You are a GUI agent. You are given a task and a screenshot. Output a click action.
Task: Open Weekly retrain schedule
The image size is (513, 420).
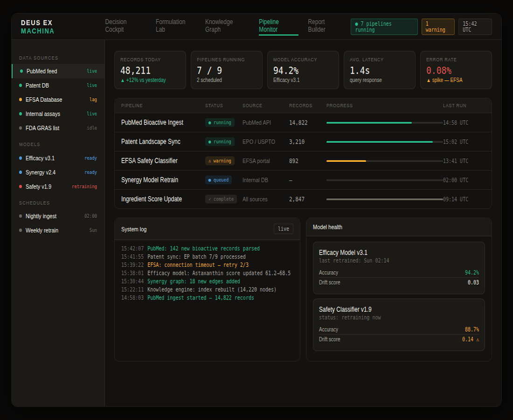(58, 231)
